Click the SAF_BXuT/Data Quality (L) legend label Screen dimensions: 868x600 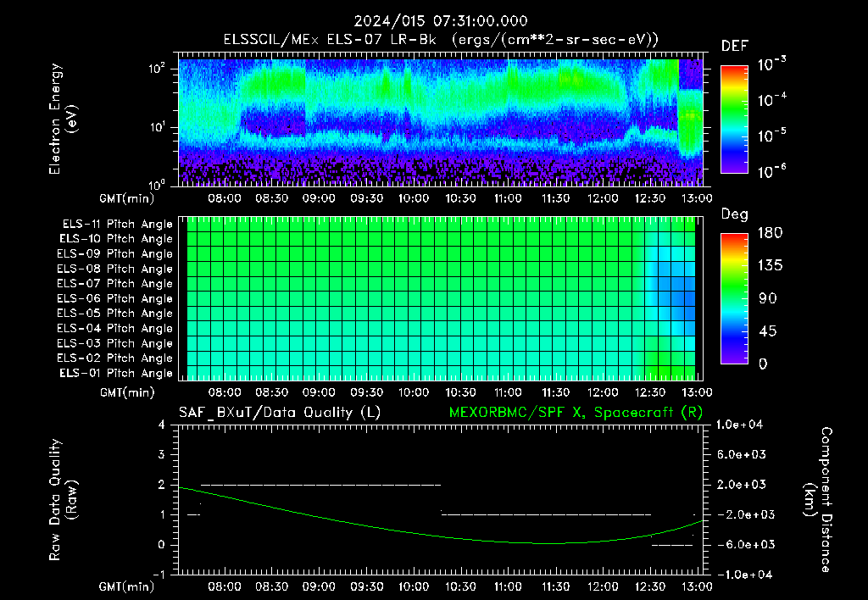[280, 413]
